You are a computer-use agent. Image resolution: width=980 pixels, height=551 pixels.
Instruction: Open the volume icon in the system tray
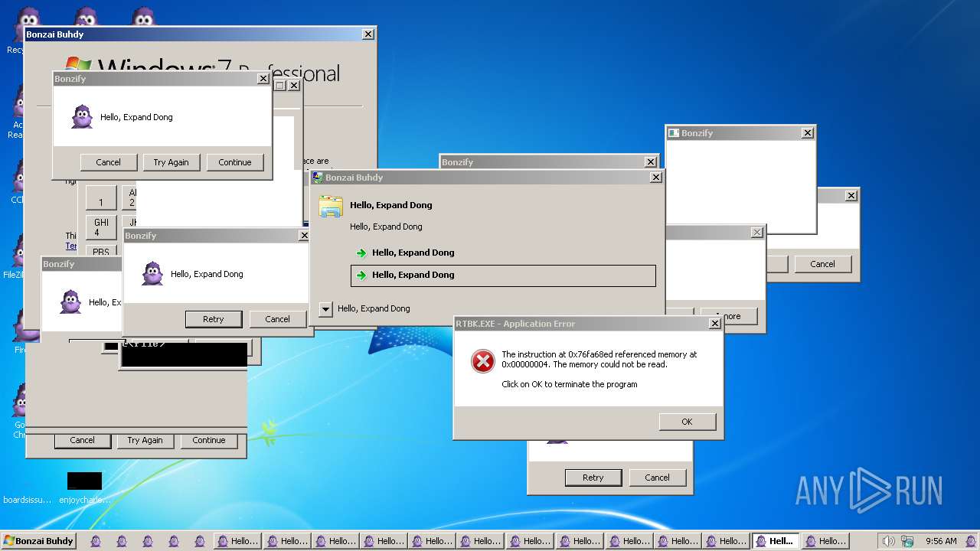[x=887, y=541]
